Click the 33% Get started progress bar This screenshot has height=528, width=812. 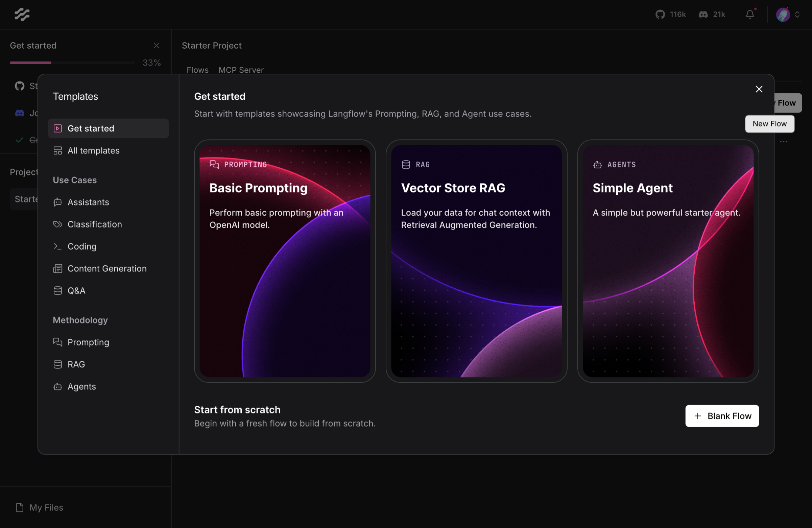72,63
